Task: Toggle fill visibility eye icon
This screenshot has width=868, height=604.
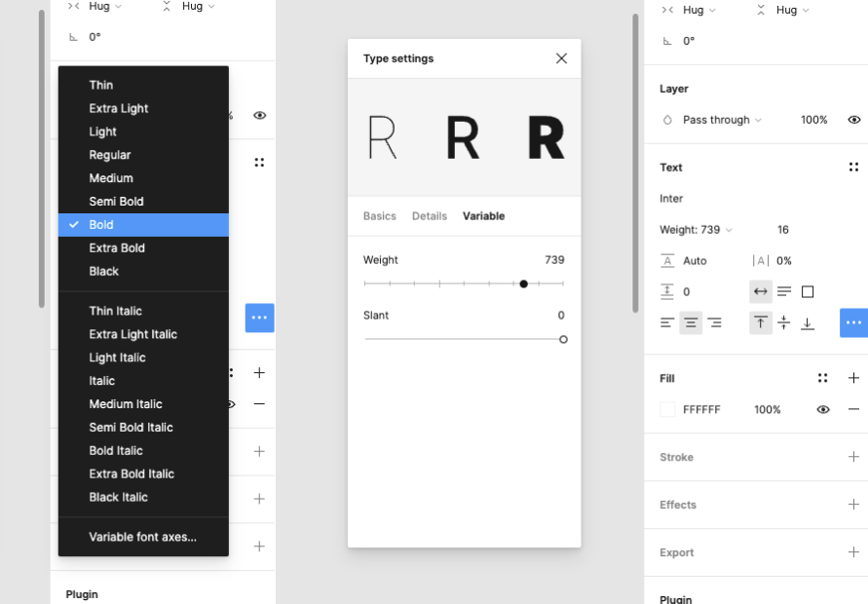Action: (823, 409)
